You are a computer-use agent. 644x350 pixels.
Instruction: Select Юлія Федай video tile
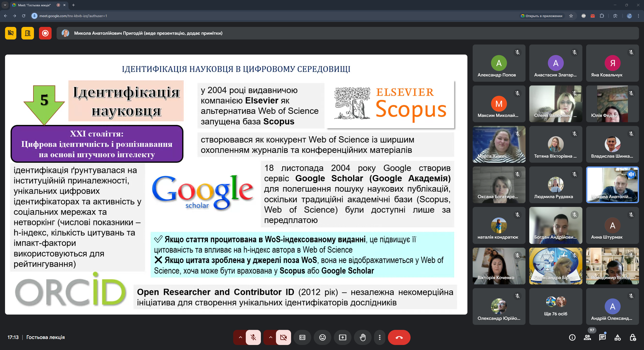[x=613, y=104]
